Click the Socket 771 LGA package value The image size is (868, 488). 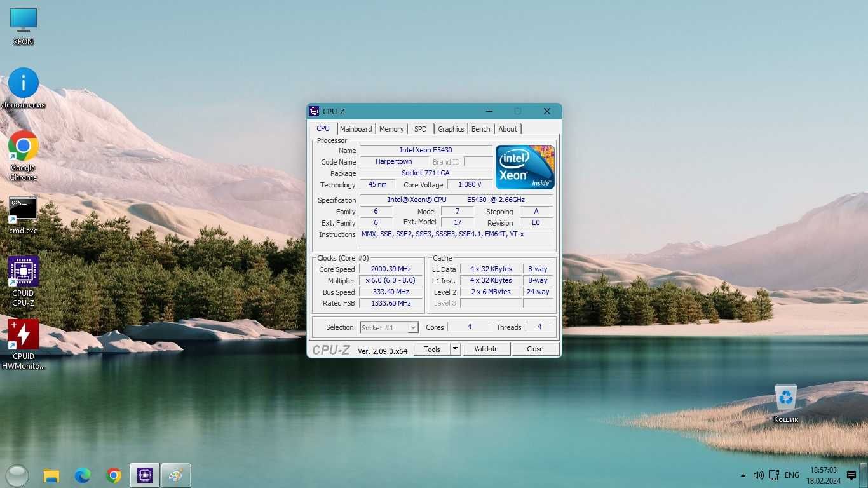pyautogui.click(x=426, y=173)
